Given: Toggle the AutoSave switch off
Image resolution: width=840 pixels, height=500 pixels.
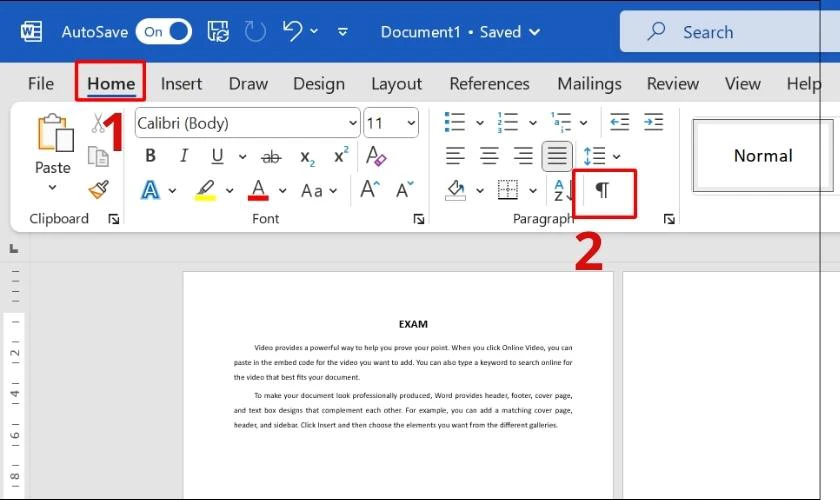Looking at the screenshot, I should tap(163, 32).
